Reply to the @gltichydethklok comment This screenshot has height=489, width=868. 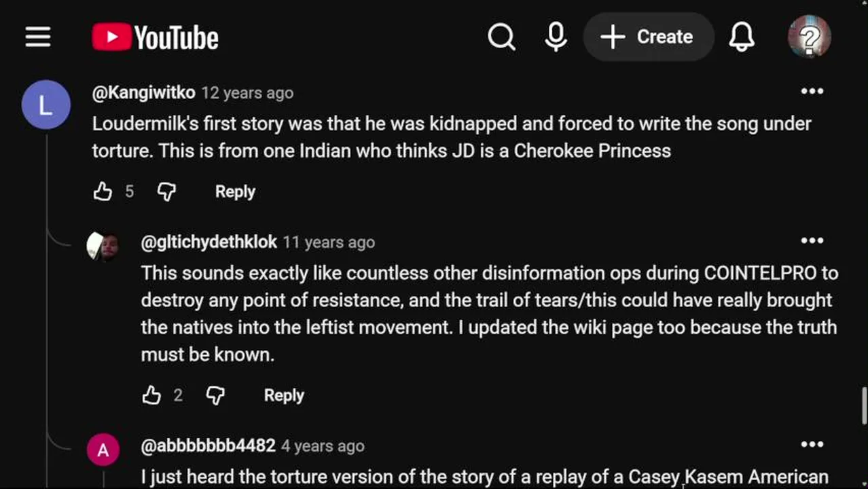coord(284,395)
